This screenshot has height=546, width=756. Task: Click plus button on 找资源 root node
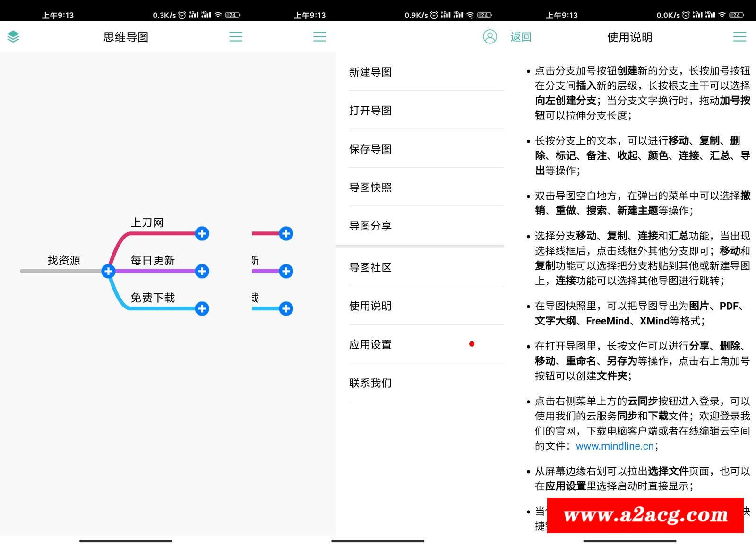coord(108,271)
